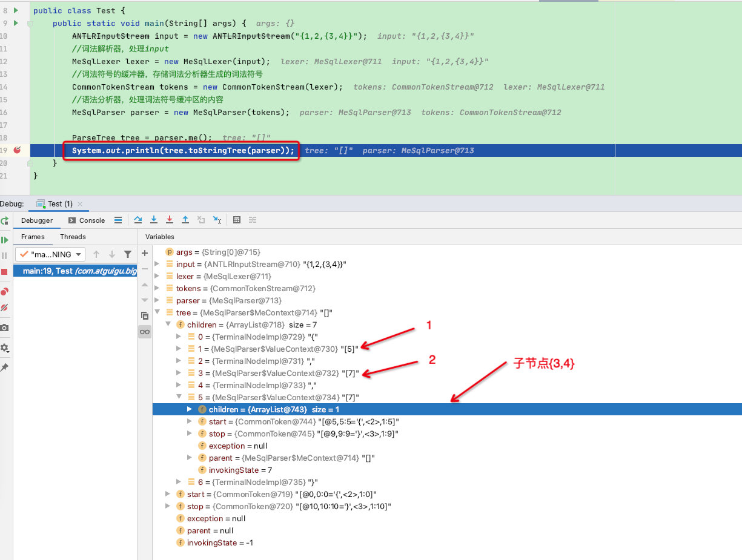
Task: Open debugger settings gear
Action: (4, 348)
